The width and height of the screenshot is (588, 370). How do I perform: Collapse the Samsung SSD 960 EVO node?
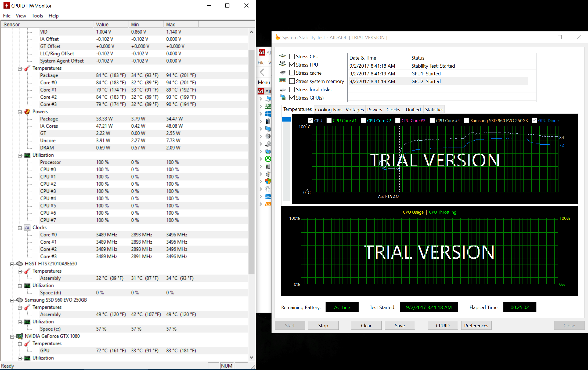[12, 300]
